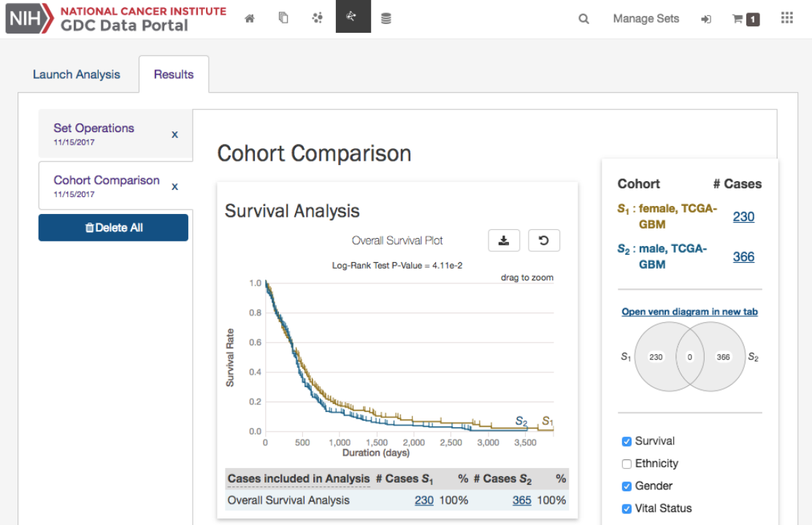
Task: Remove the Cohort Comparison analysis
Action: (x=175, y=186)
